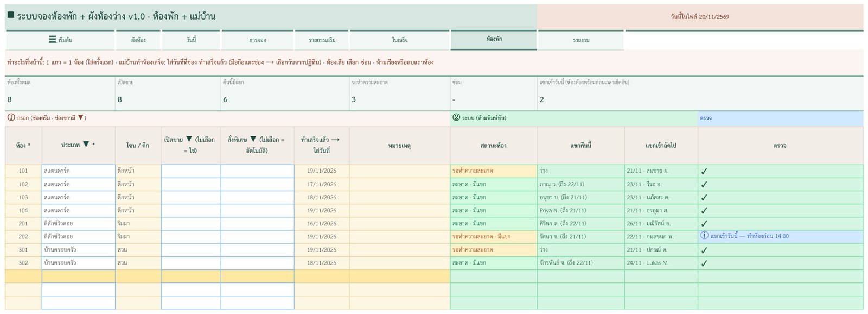Image resolution: width=868 pixels, height=314 pixels.
Task: Click the ทำเสร็จแล้ว date cell for room 101
Action: (322, 171)
